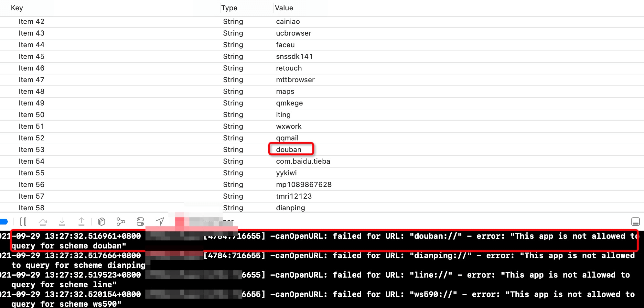
Task: Open the Environment Overrides control
Action: (140, 222)
